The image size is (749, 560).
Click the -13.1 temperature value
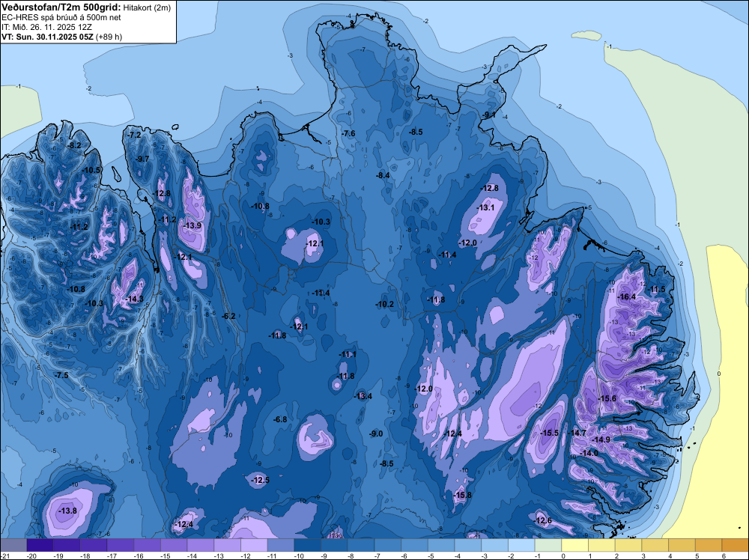[x=486, y=207]
